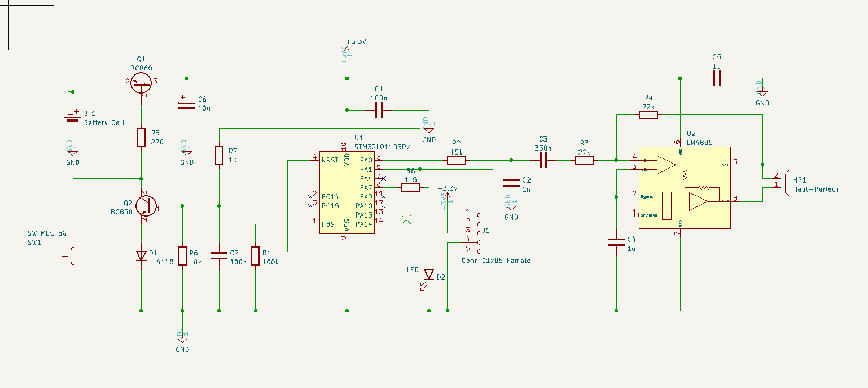868x388 pixels.
Task: Click the GND symbol next to C5
Action: (762, 94)
